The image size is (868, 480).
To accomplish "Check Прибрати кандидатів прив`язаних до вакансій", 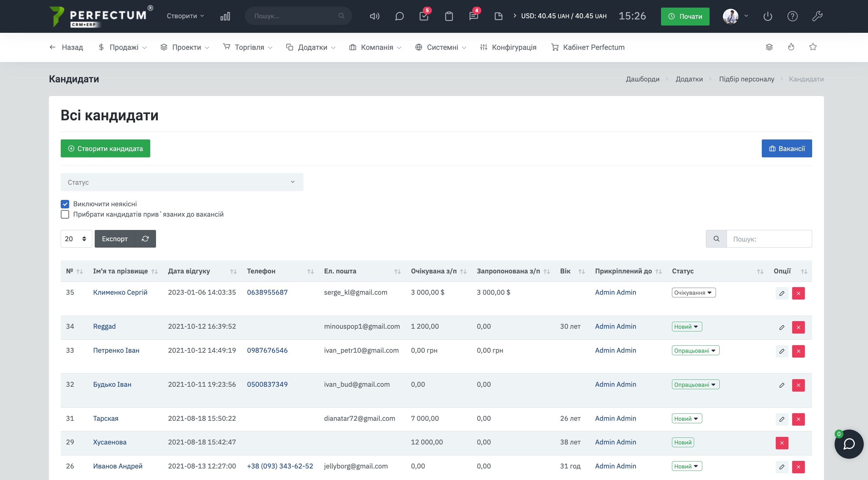I will click(x=65, y=214).
